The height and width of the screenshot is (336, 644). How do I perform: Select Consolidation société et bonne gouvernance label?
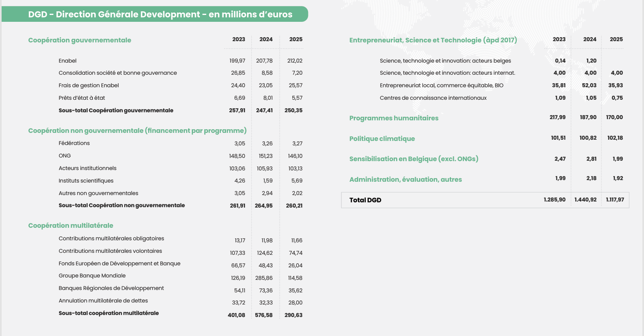(117, 73)
